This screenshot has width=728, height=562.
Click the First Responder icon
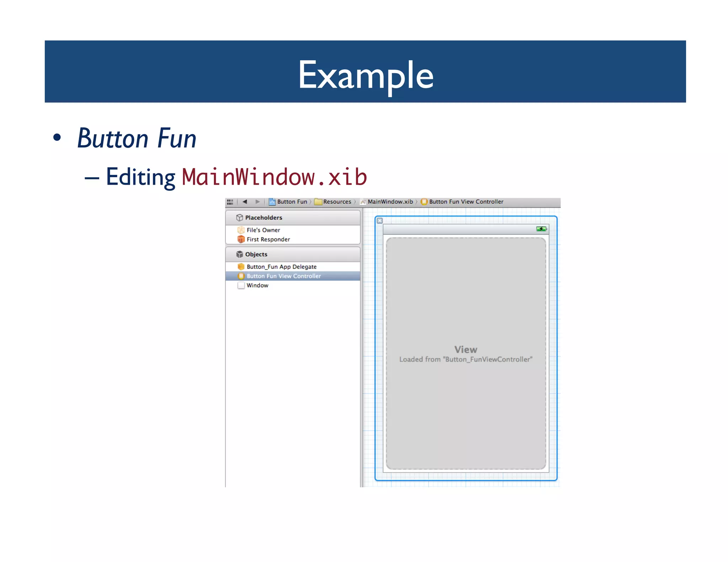241,239
